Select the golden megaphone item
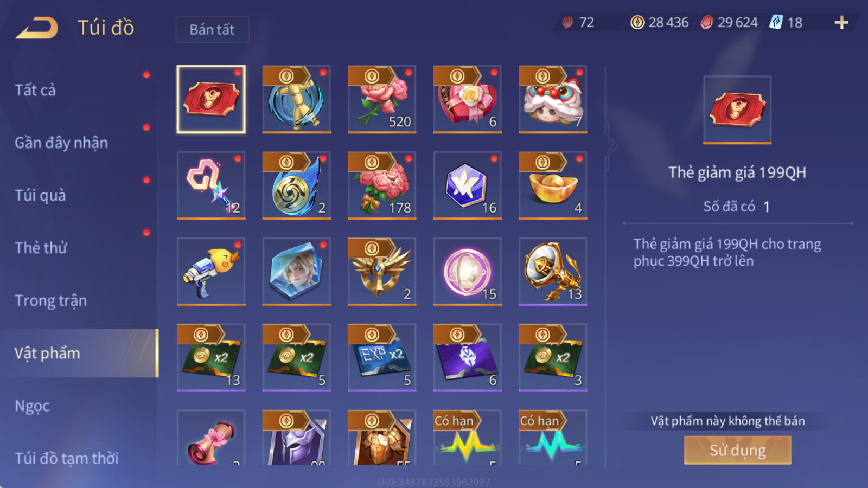Image resolution: width=868 pixels, height=488 pixels. [553, 272]
